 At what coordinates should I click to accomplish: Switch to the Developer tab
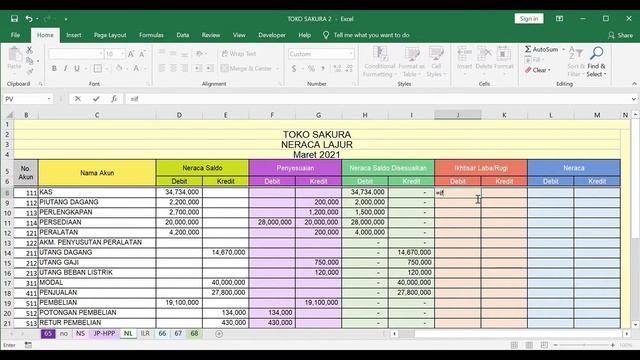pos(272,35)
